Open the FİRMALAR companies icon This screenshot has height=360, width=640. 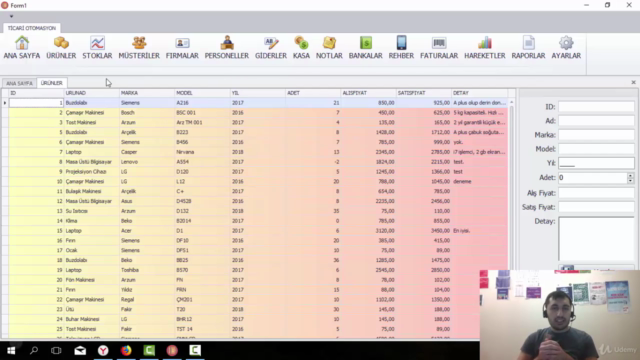pos(182,48)
